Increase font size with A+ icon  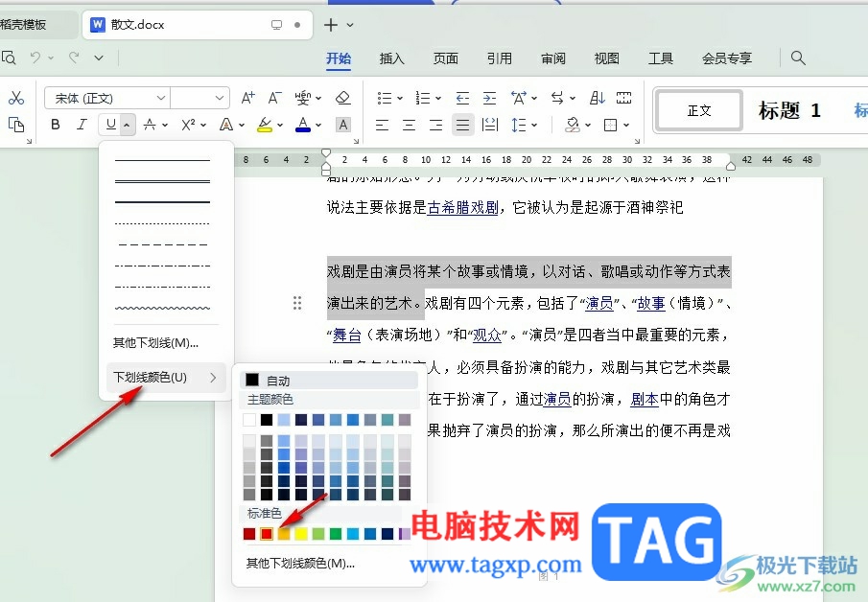coord(247,99)
